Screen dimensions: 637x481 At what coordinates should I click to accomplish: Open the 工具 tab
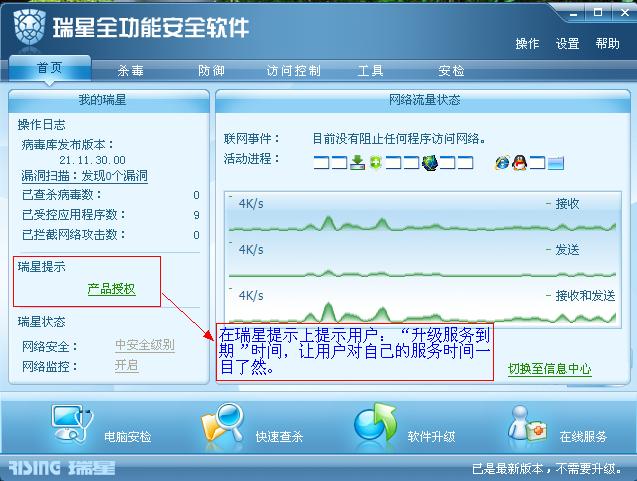(370, 71)
